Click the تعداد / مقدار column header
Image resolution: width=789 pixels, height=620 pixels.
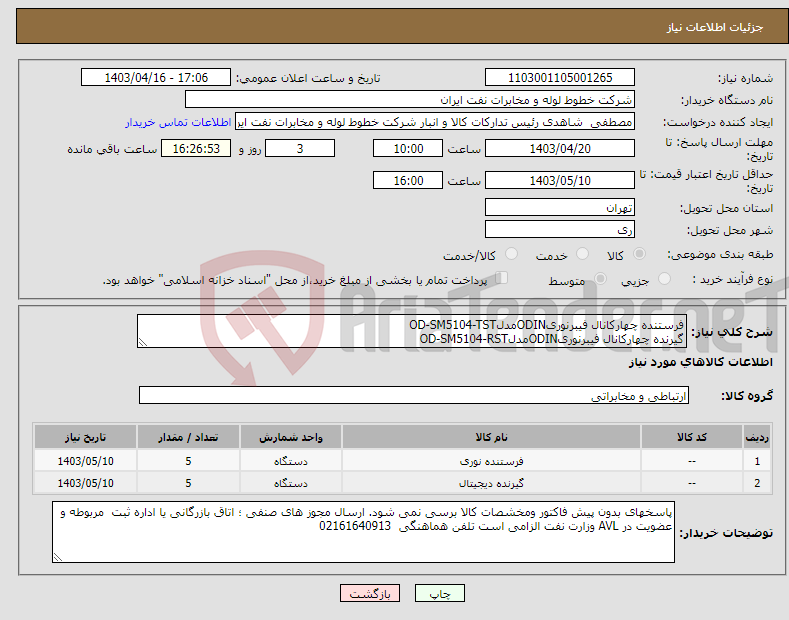point(188,437)
